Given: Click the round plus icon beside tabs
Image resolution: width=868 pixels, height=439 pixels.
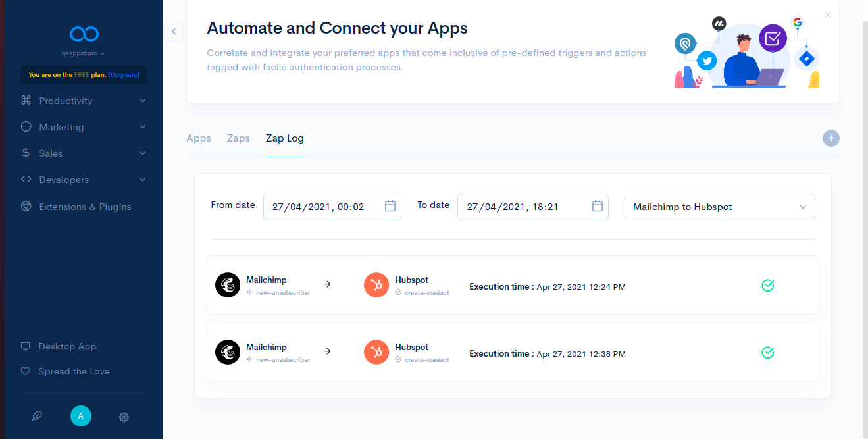Looking at the screenshot, I should pos(830,138).
